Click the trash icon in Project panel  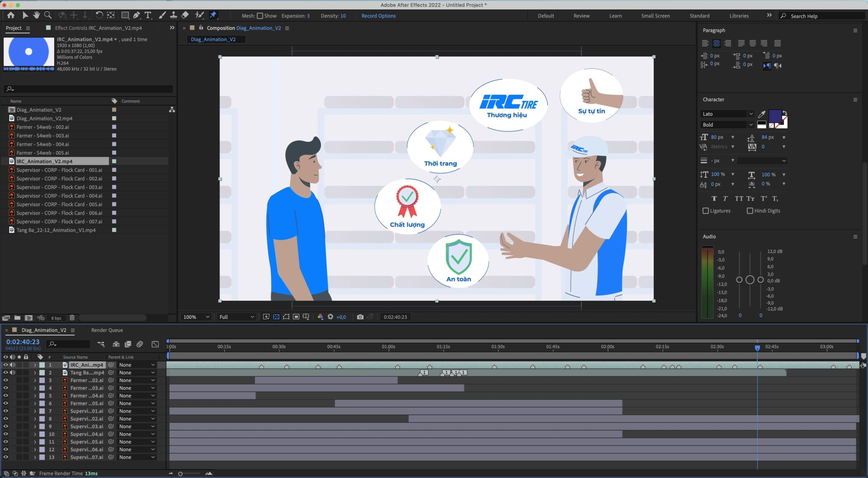pos(72,318)
